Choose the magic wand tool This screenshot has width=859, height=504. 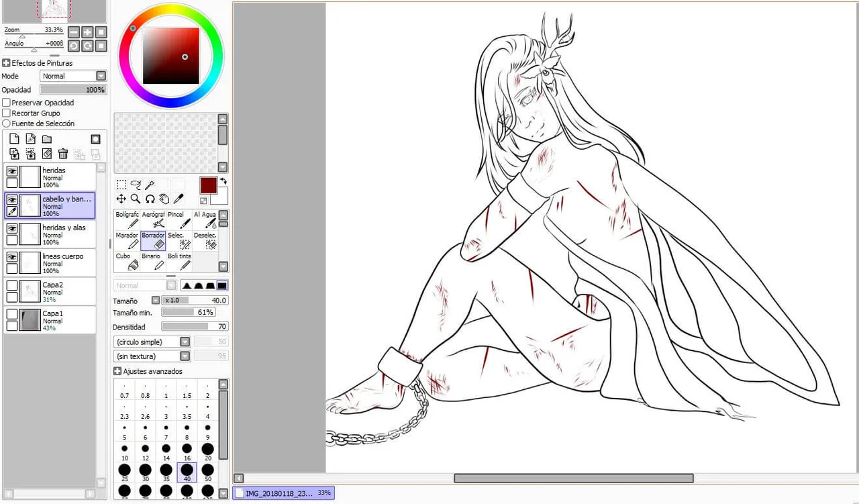(150, 185)
